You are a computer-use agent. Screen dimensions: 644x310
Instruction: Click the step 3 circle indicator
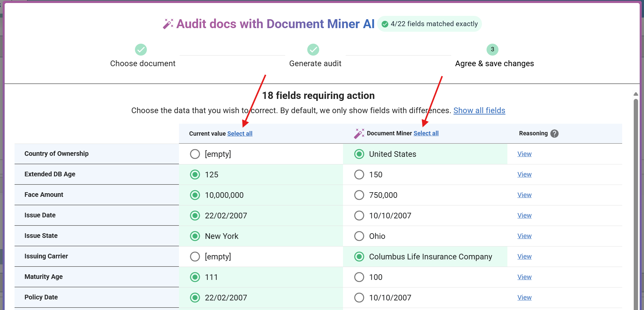pos(492,50)
